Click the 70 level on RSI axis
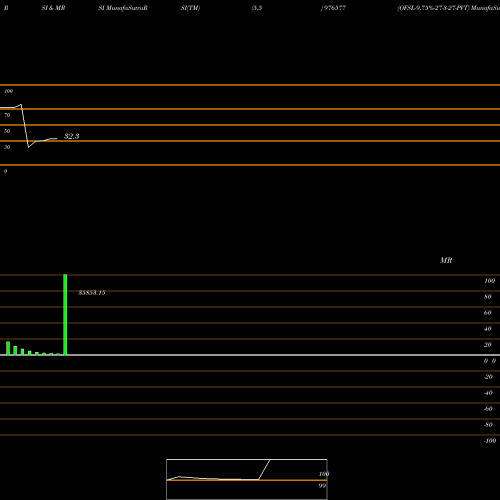Viewport: 500px width, 500px height. (x=7, y=115)
